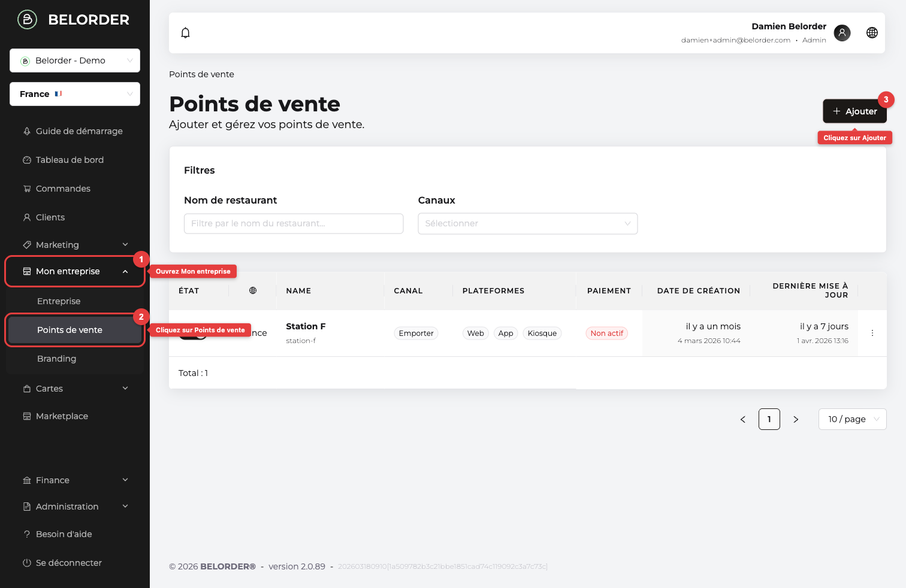Click the restaurant name filter field
The image size is (906, 588).
294,223
